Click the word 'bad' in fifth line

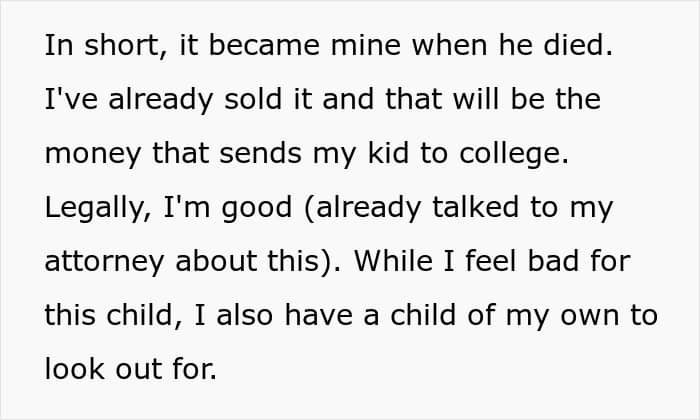click(x=554, y=261)
